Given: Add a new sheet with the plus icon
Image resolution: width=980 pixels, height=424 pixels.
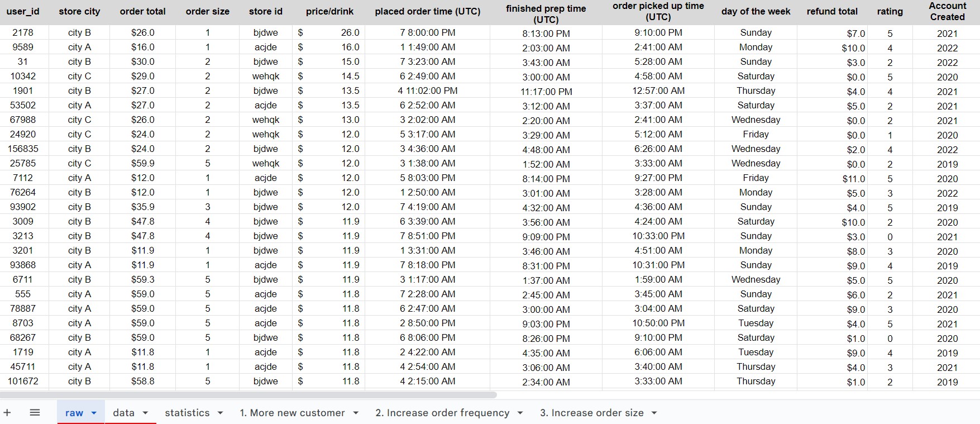Looking at the screenshot, I should click(x=7, y=413).
